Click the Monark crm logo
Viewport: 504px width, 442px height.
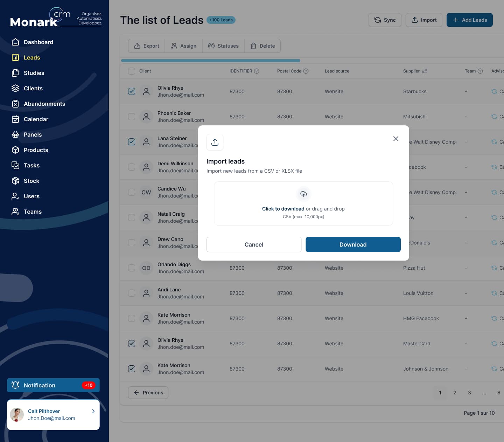(56, 17)
